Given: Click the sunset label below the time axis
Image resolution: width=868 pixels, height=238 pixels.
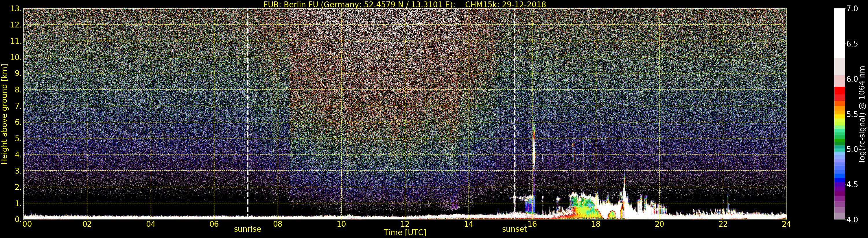Looking at the screenshot, I should (x=514, y=229).
